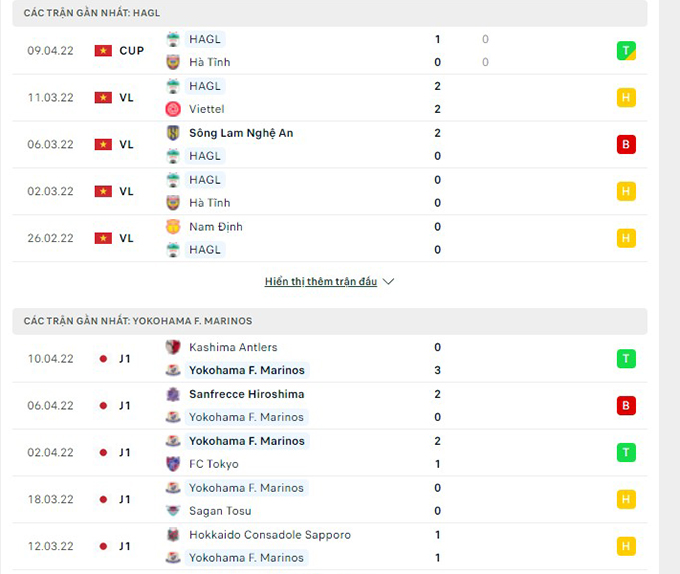Viewport: 680px width, 574px height.
Task: Click the Nam Định club logo
Action: [173, 226]
